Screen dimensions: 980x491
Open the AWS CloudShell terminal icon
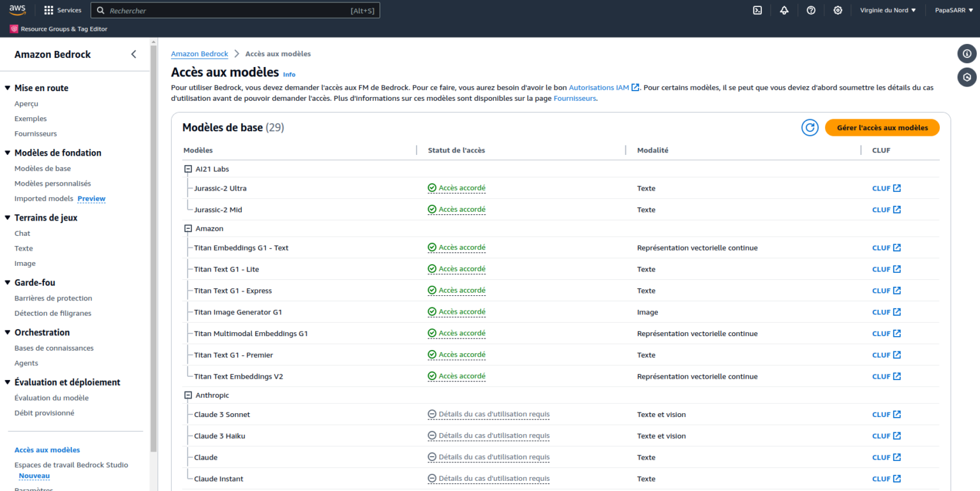(x=757, y=10)
